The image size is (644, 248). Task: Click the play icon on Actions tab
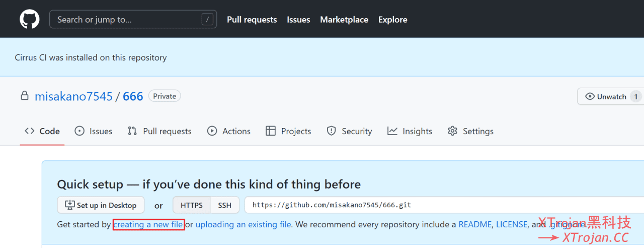[x=212, y=131]
